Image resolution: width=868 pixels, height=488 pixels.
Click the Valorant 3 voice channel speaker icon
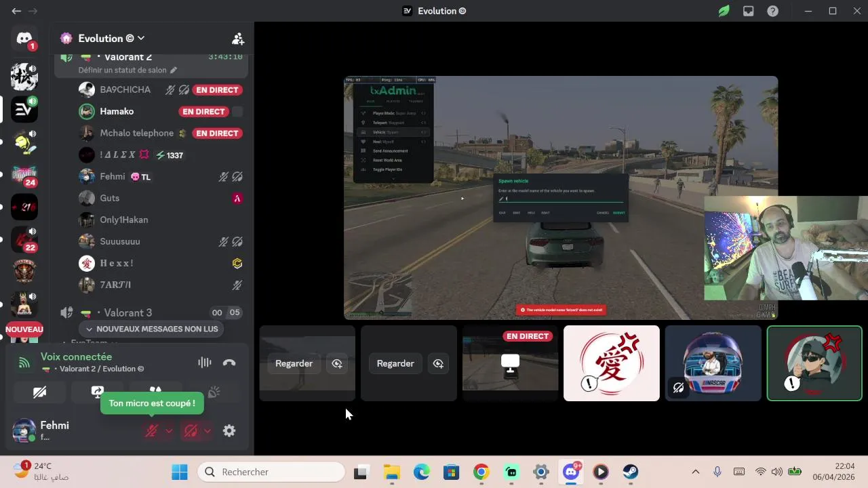(x=66, y=312)
